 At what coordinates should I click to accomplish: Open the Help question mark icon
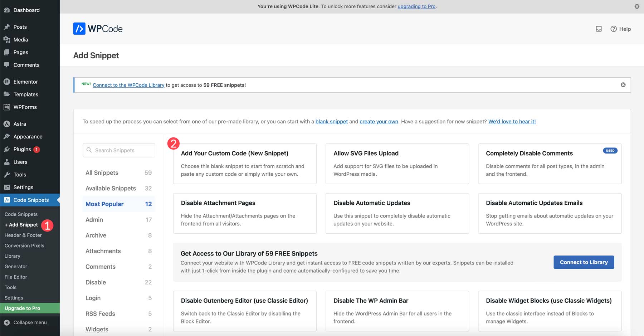(x=613, y=29)
